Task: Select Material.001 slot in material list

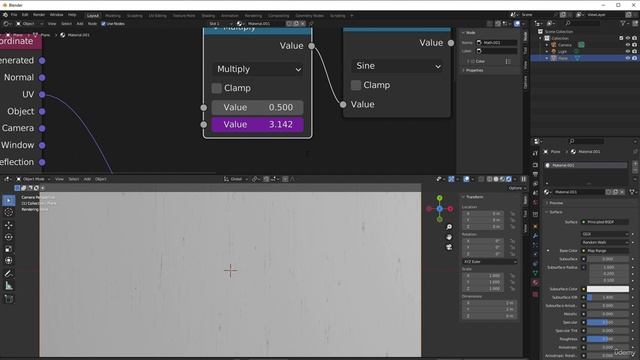Action: coord(586,165)
